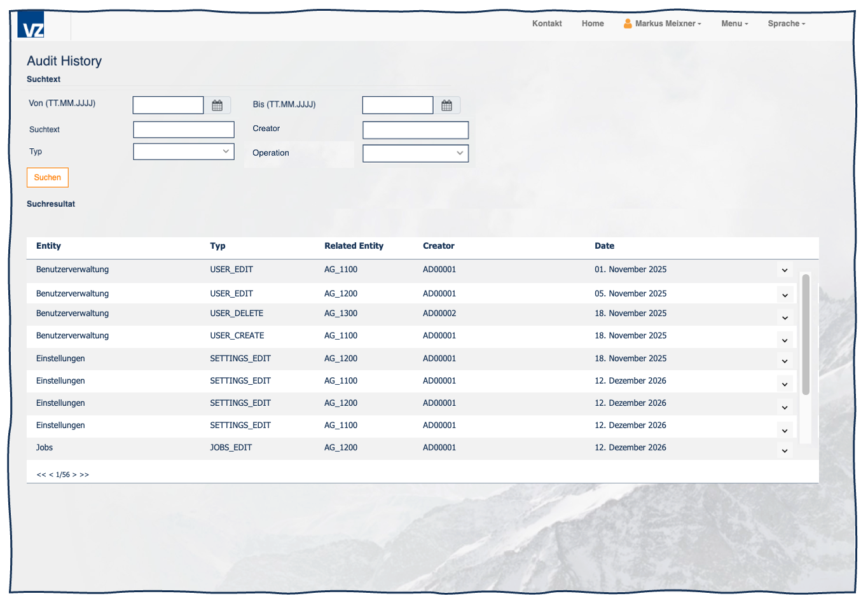Click the Bis (TT.MM.JJJJ) date field
The image size is (868, 603).
(397, 105)
